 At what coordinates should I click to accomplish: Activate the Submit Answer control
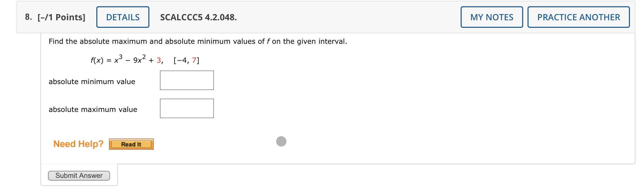point(79,175)
